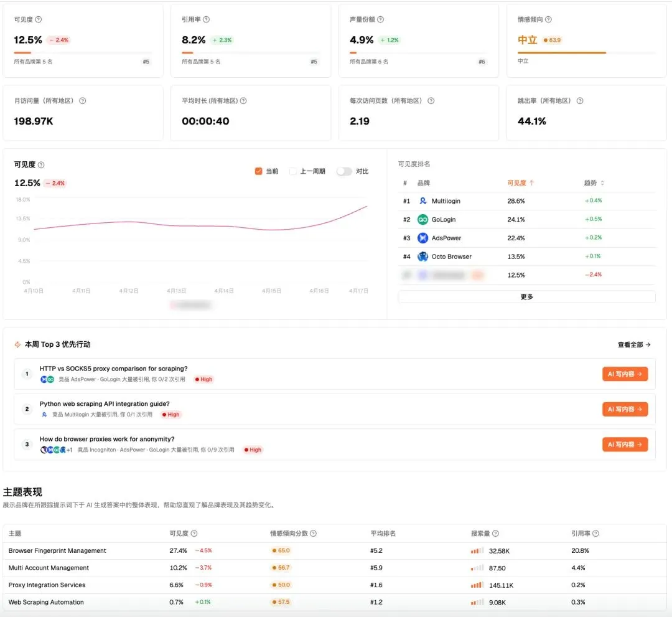Open HTTP vs SOCKS5 proxy comparison question
Viewport: 672px width, 617px height.
click(x=114, y=369)
